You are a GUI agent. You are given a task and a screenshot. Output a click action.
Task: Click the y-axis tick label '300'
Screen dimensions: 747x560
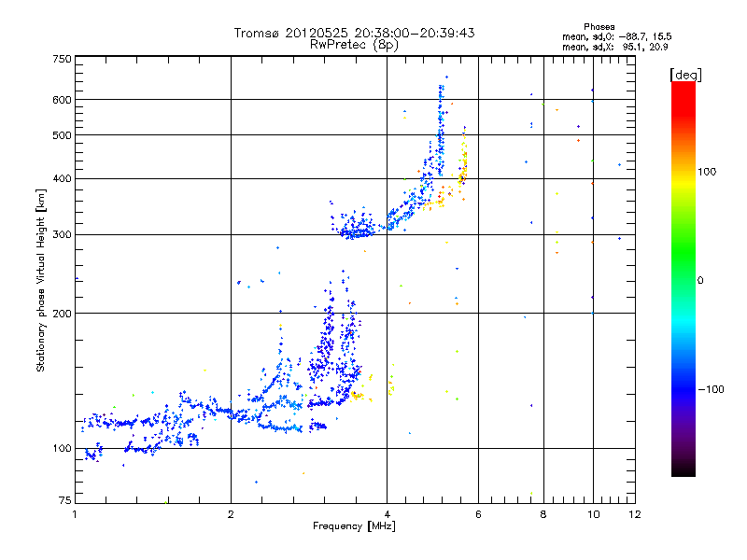(62, 235)
